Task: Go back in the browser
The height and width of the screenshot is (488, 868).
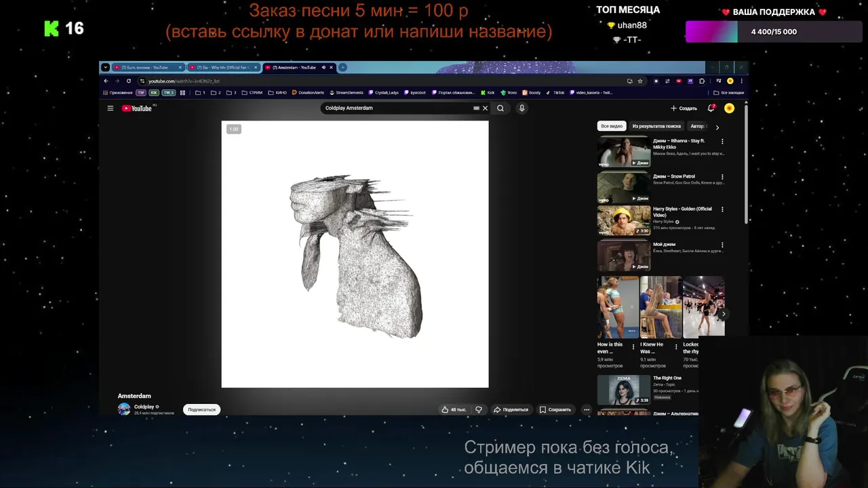Action: pyautogui.click(x=106, y=81)
